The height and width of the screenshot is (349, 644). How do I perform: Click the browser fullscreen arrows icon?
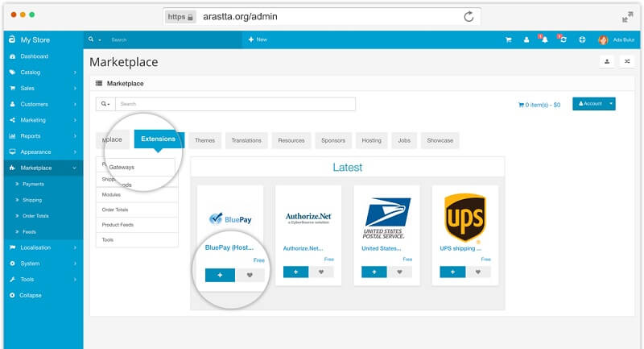tap(627, 17)
